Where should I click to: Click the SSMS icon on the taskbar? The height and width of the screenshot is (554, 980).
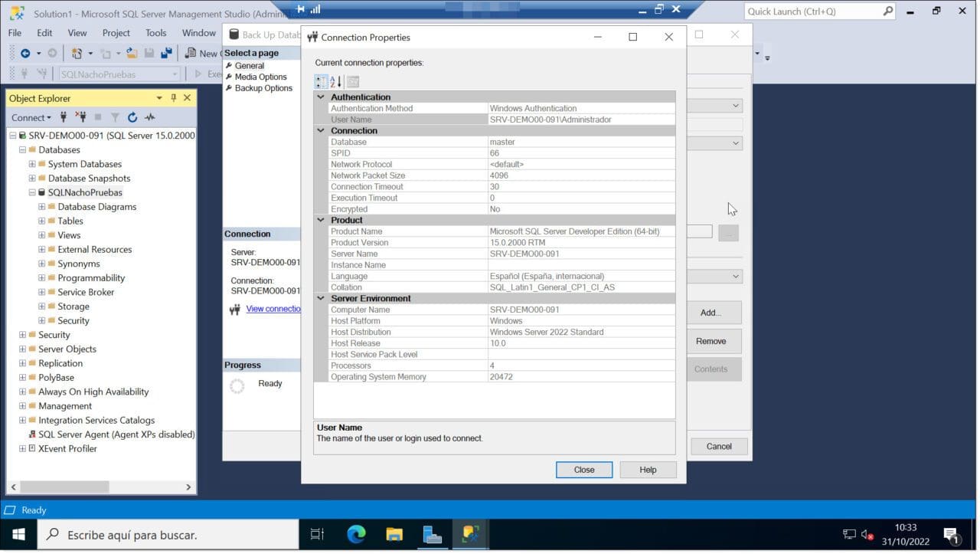pos(470,534)
